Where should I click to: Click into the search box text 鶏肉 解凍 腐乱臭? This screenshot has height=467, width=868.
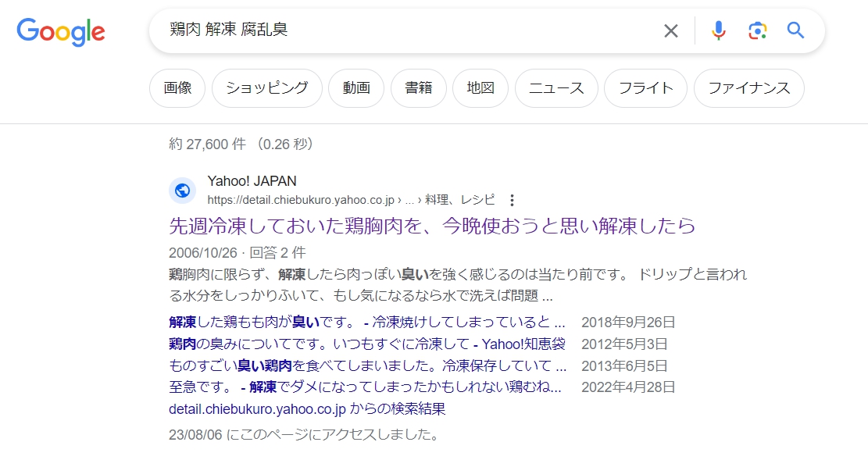[229, 29]
